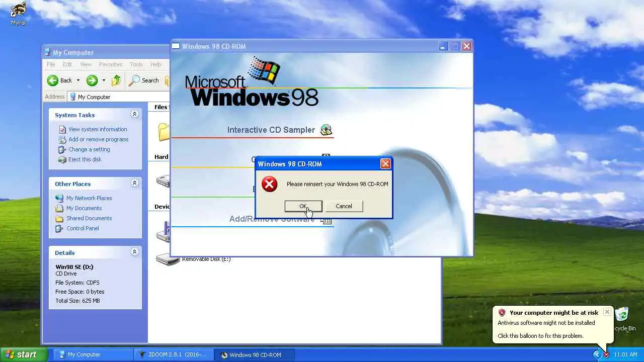Click the My Network Places icon
The image size is (644, 362).
point(59,198)
